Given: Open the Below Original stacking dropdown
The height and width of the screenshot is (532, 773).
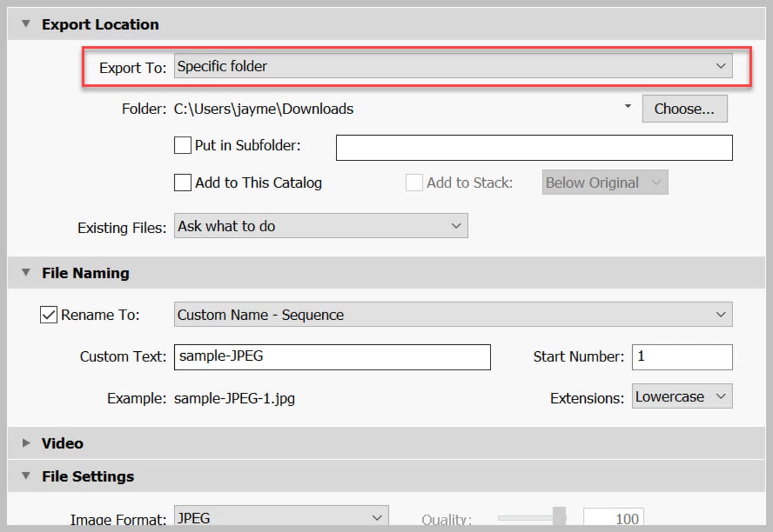Looking at the screenshot, I should 604,182.
